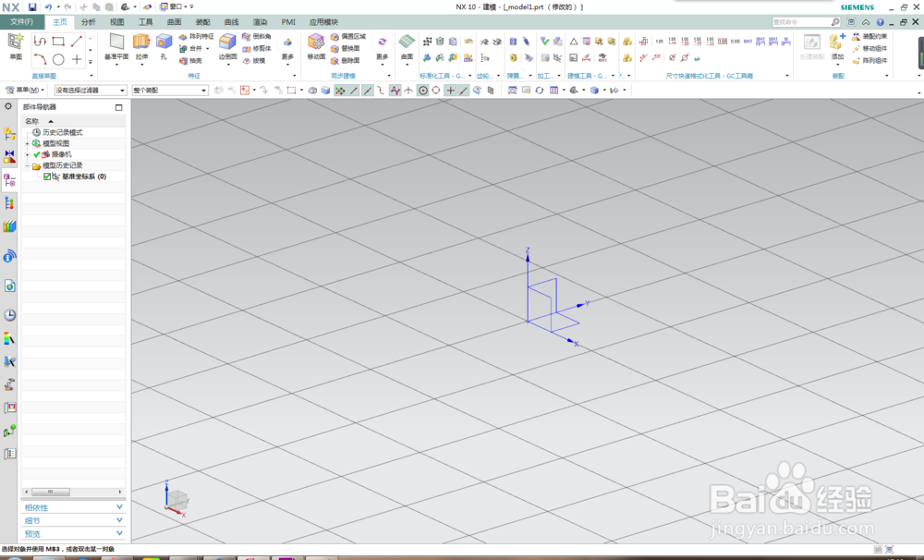Switch to the 视图 ribbon tab
Screen dimensions: 924x560
point(116,22)
